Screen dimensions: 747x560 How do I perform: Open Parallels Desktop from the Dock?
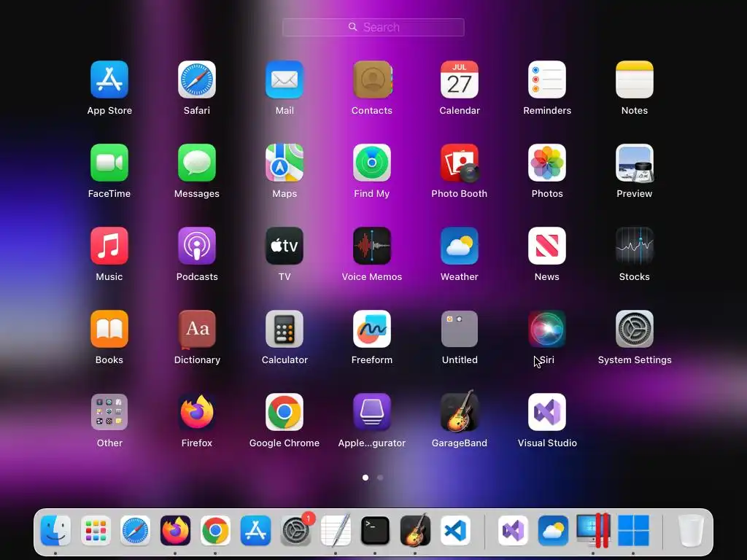(x=593, y=530)
